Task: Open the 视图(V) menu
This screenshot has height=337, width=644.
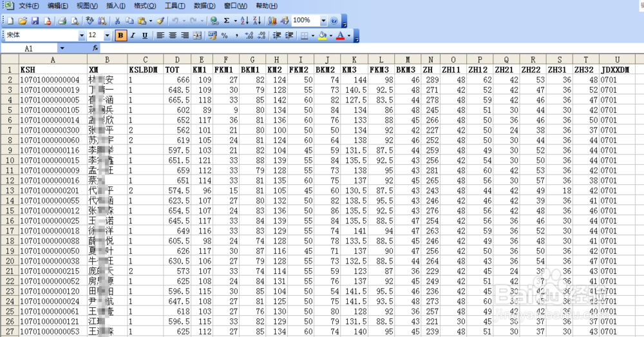Action: pos(87,6)
